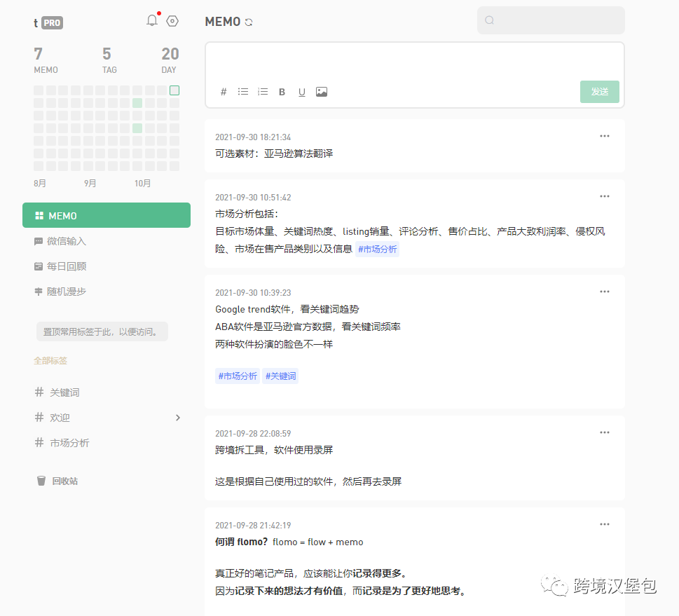Open the 回收站 (recycle bin)
Screen dimensions: 679x616
coord(65,481)
